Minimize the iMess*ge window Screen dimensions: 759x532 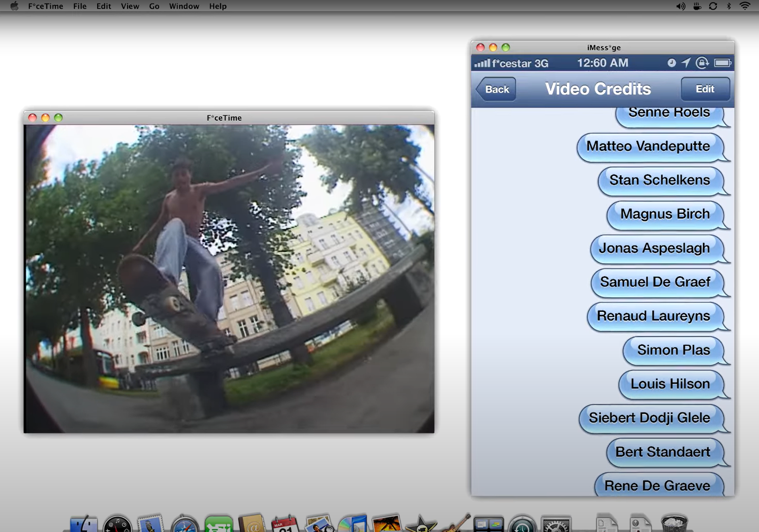click(x=493, y=47)
